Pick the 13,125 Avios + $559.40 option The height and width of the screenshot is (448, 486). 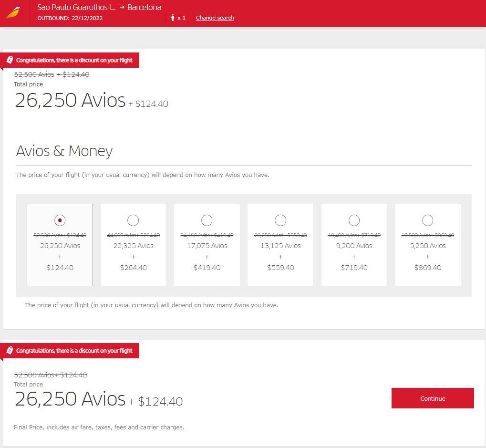[x=280, y=220]
